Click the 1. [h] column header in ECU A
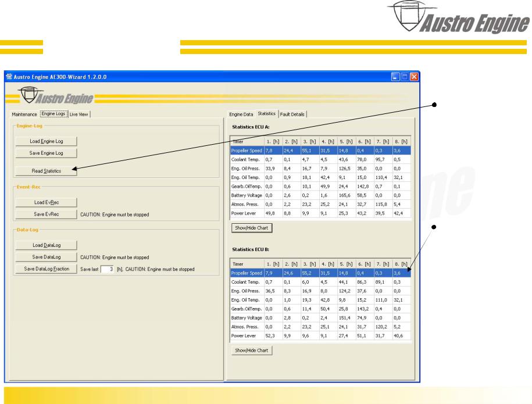This screenshot has width=532, height=404. [x=273, y=141]
